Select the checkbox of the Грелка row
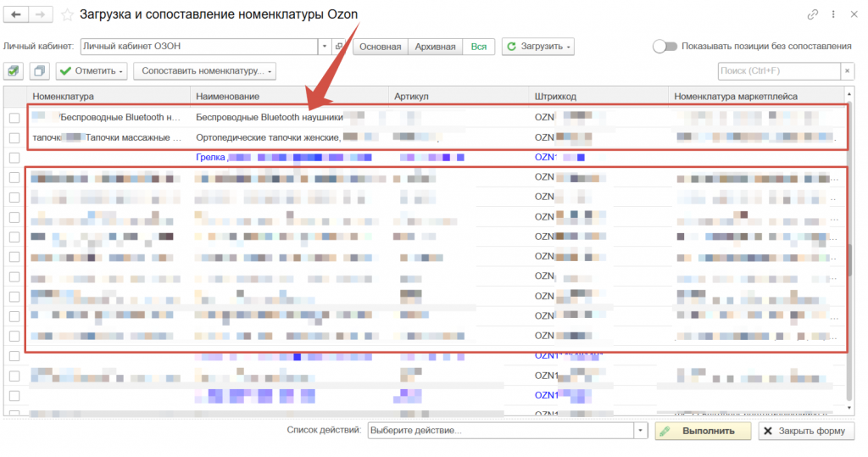Viewport: 868px width, 457px height. [x=14, y=157]
